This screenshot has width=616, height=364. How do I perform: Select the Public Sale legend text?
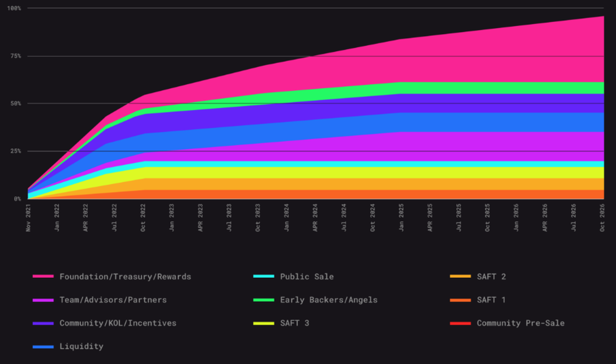point(306,277)
